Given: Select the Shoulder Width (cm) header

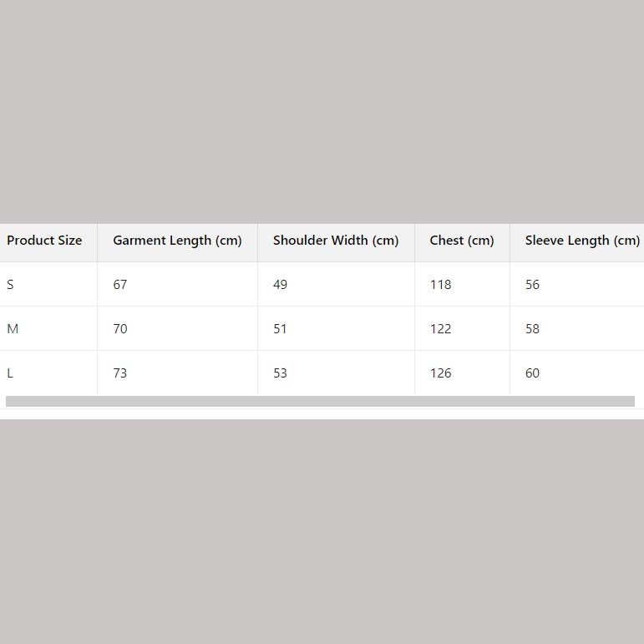Looking at the screenshot, I should point(336,241).
